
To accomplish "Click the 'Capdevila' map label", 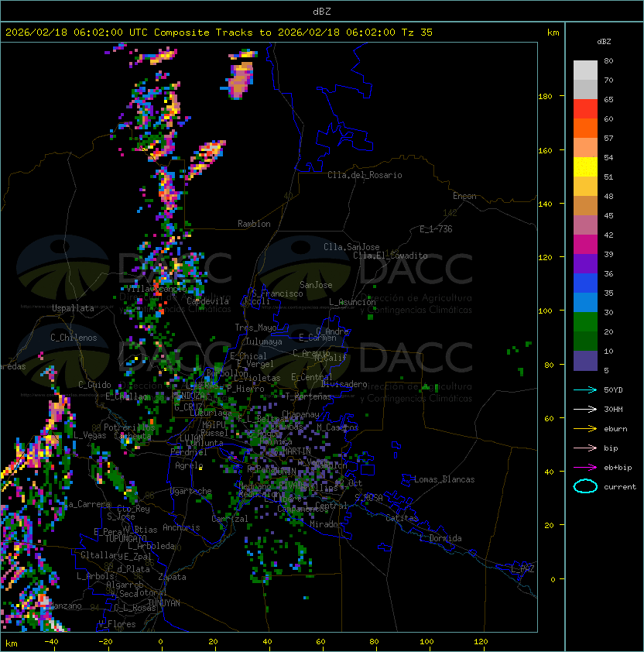I will click(x=207, y=301).
